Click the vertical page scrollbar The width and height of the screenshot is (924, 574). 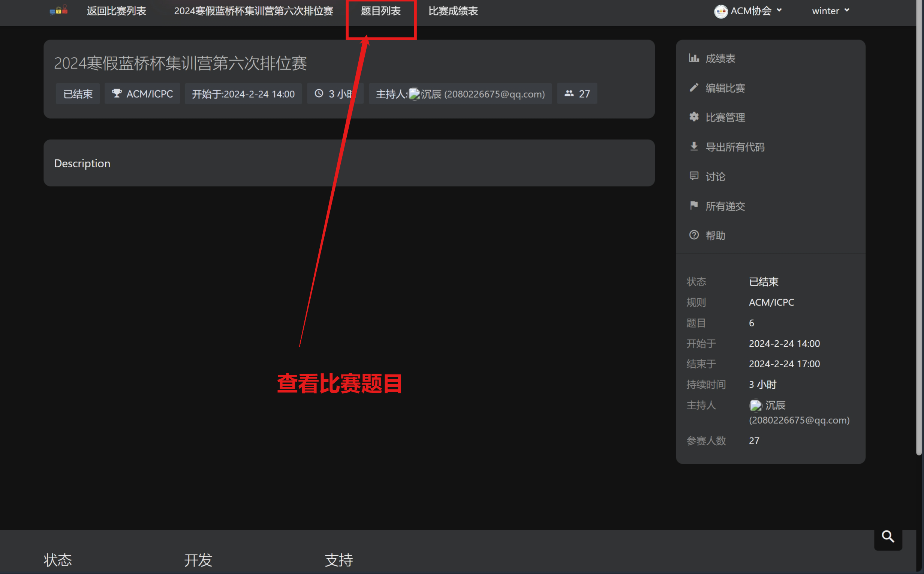[x=919, y=228]
